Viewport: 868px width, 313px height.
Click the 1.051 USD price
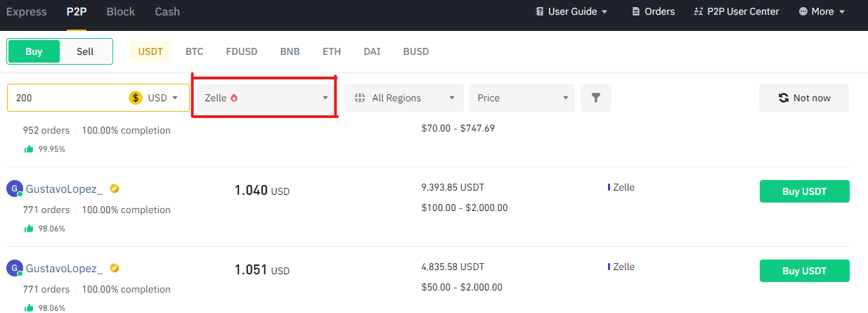(x=262, y=269)
